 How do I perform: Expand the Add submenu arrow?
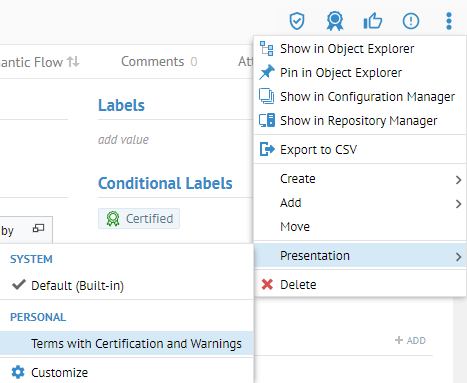tap(458, 204)
